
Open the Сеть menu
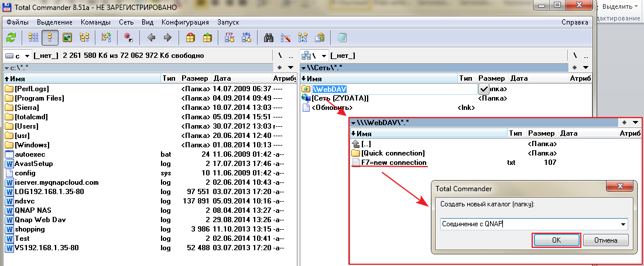click(x=126, y=22)
